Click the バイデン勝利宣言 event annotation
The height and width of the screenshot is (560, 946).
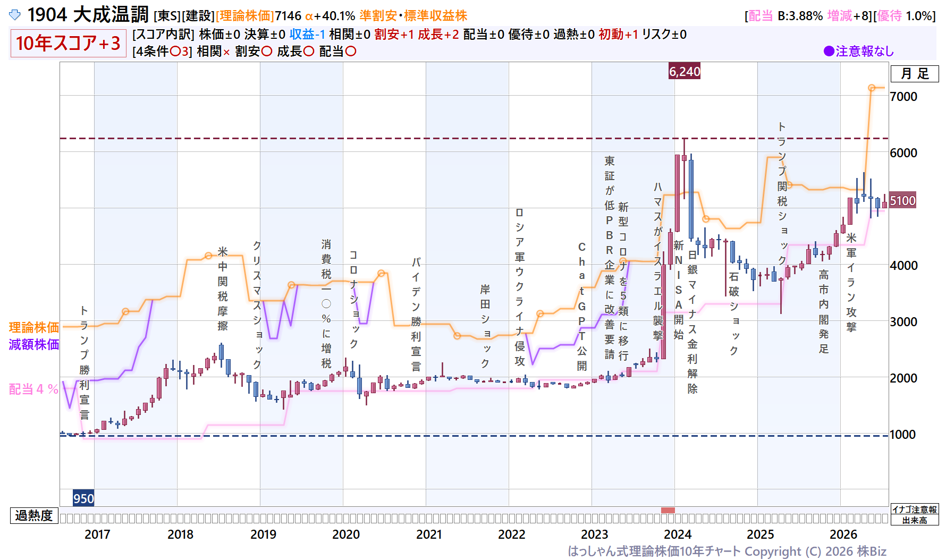(416, 315)
